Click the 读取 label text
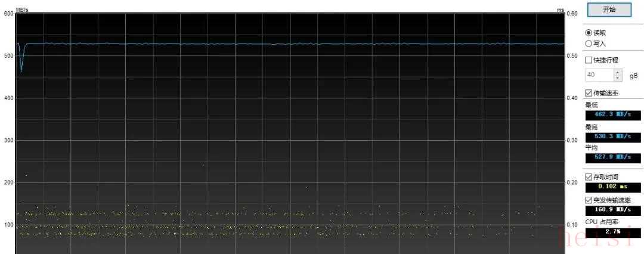This screenshot has height=254, width=644. 600,33
